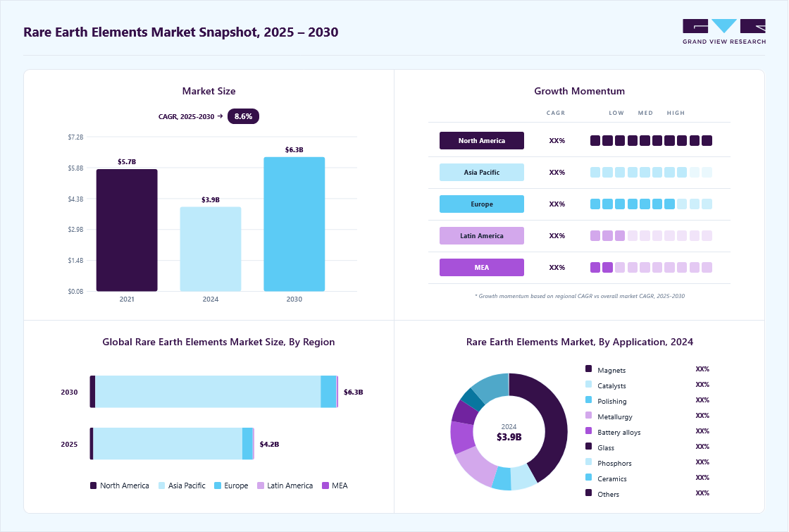
Task: Select the North America segment of the 2030 bar
Action: click(x=92, y=392)
